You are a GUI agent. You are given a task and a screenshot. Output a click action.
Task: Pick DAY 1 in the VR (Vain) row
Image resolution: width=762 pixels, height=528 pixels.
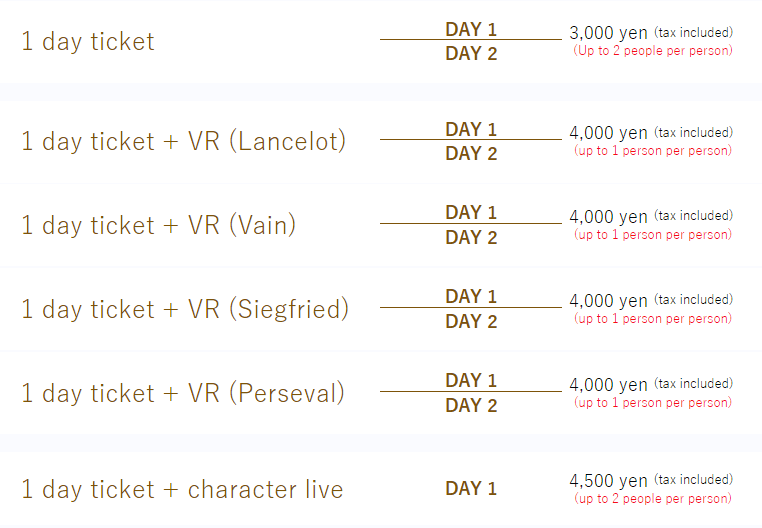470,212
